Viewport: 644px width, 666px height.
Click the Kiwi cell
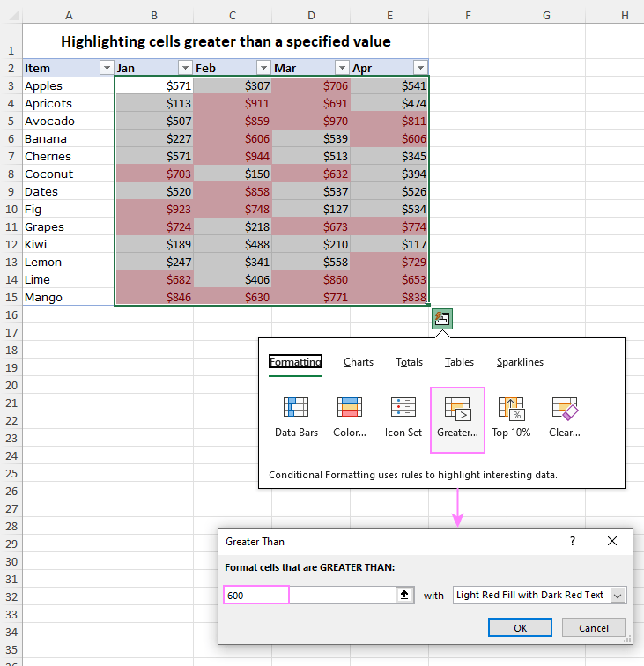69,244
